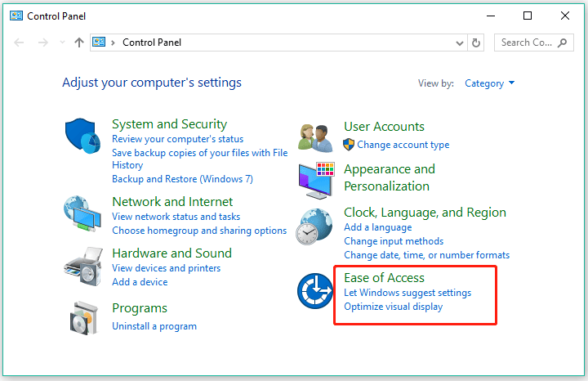Open Programs disc box icon
The image size is (588, 381).
point(84,318)
